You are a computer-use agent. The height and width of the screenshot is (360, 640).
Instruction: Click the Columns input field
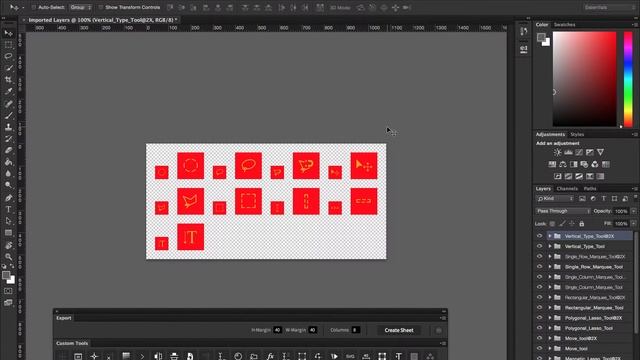[x=355, y=330]
